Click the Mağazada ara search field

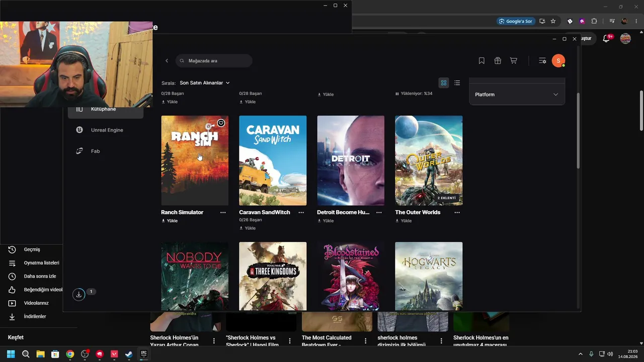(214, 61)
